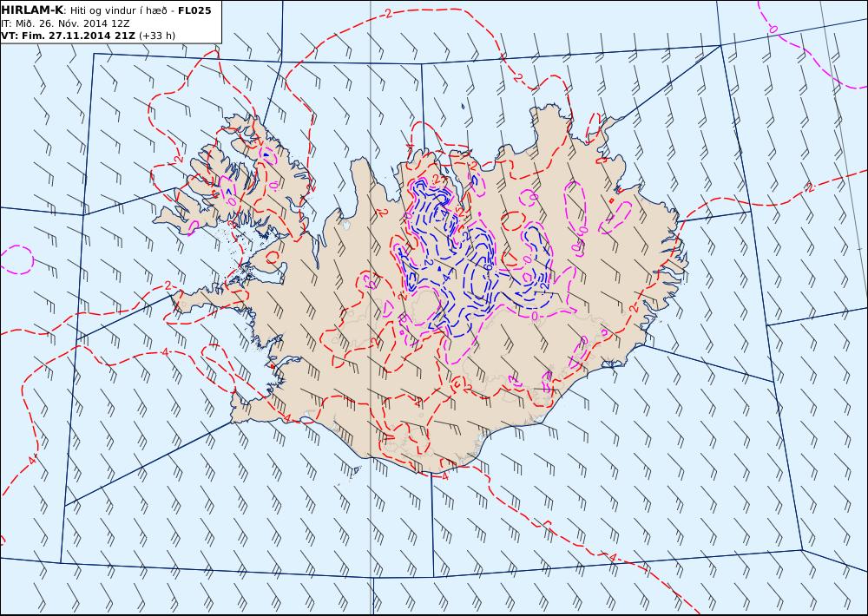Select the 'IT: Mið. 26. Nóv. 2014 12Z' line
This screenshot has height=616, width=868.
click(65, 23)
